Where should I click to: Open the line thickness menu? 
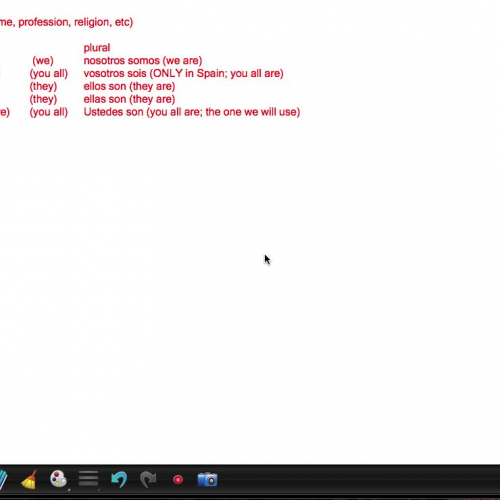click(88, 479)
